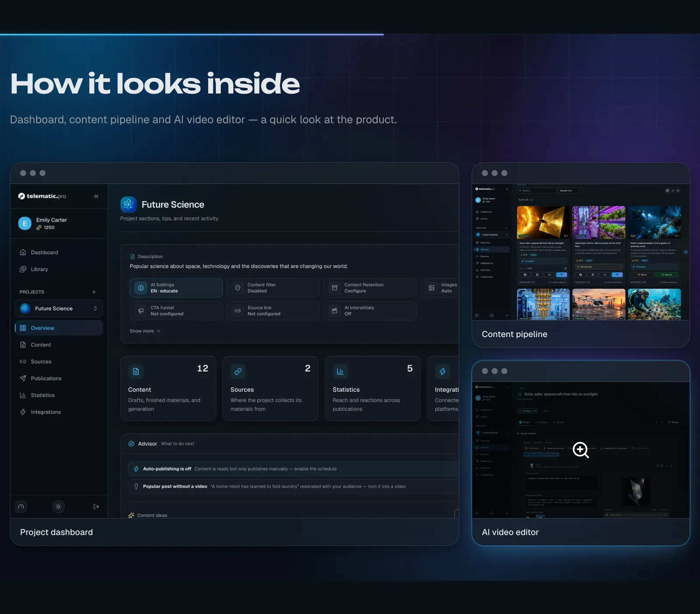Open the Statistics card showing 5
The image size is (700, 614).
[x=373, y=388]
